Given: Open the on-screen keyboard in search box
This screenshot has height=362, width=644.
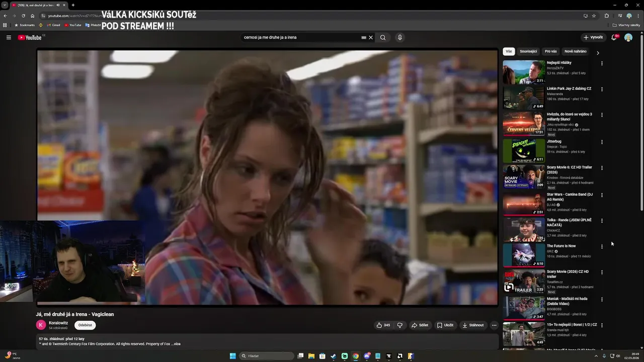Looking at the screenshot, I should pos(364,37).
